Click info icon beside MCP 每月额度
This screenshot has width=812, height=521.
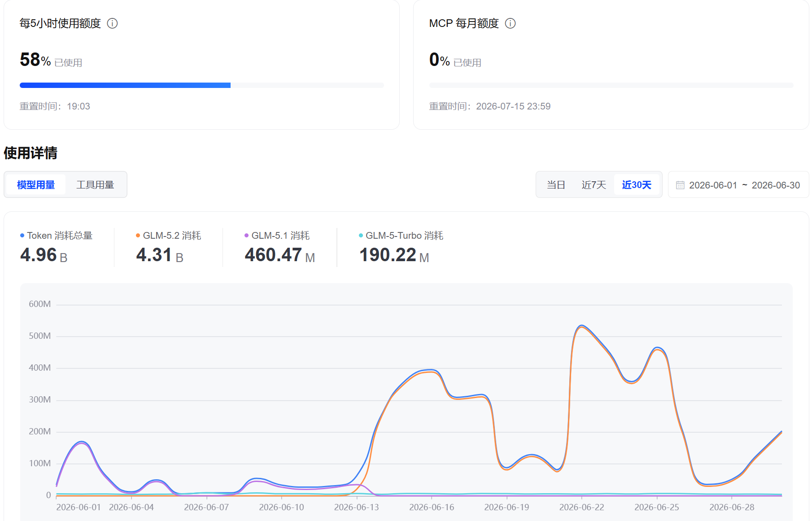510,23
